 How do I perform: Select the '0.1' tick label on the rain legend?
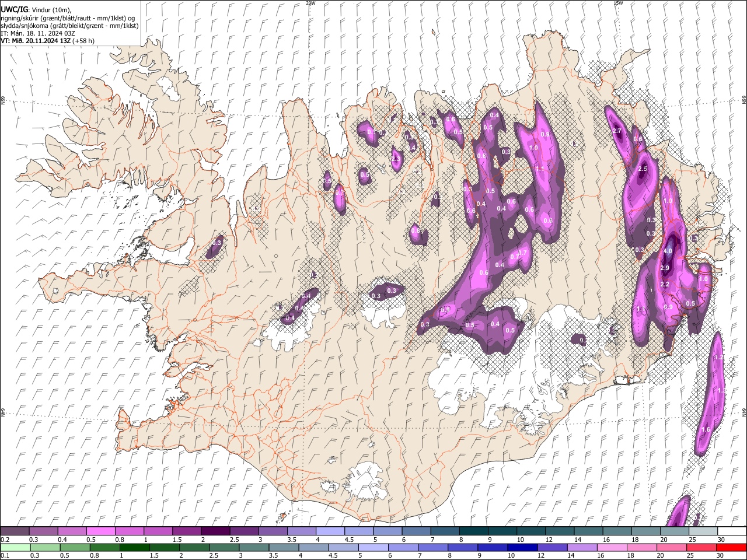coord(5,556)
